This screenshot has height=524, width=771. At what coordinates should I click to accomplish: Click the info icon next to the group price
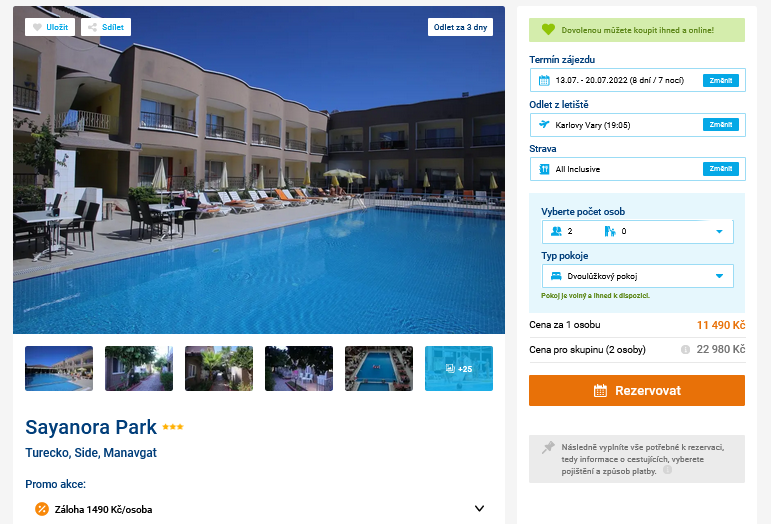[685, 349]
